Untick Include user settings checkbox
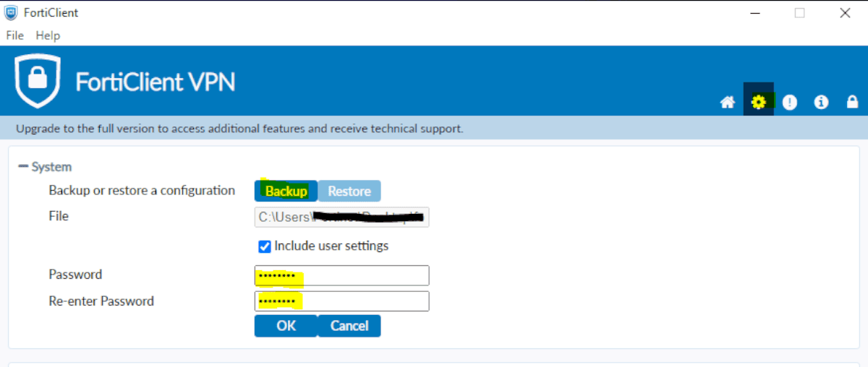Viewport: 868px width, 367px height. [x=265, y=246]
